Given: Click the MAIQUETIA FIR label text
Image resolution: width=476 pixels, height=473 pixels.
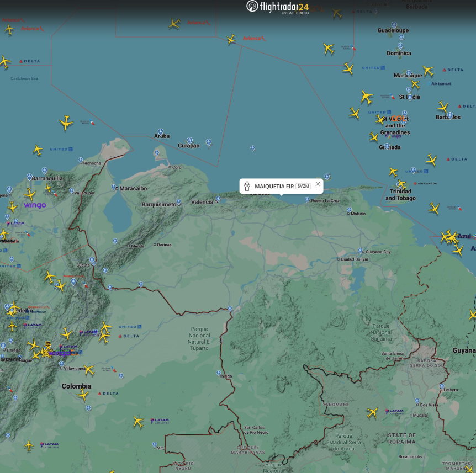Looking at the screenshot, I should click(274, 187).
